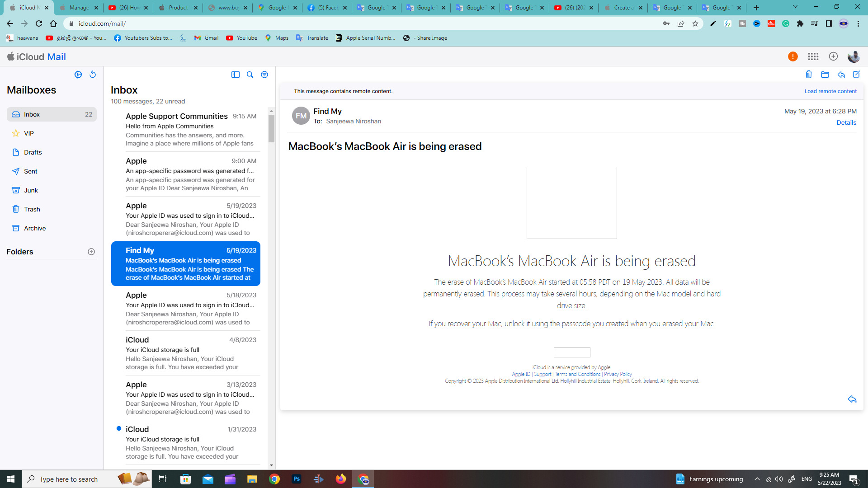Click the message list scrollbar thumb
This screenshot has width=868, height=488.
click(271, 128)
